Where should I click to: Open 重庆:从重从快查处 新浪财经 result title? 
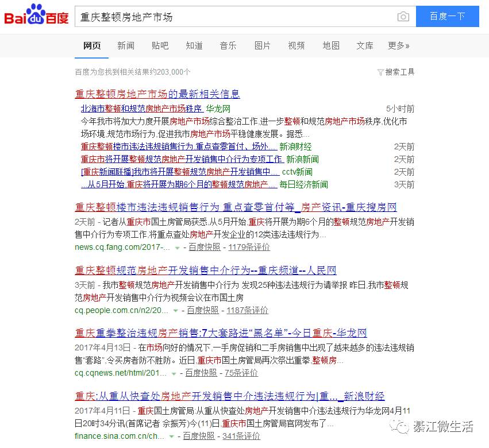click(x=229, y=396)
